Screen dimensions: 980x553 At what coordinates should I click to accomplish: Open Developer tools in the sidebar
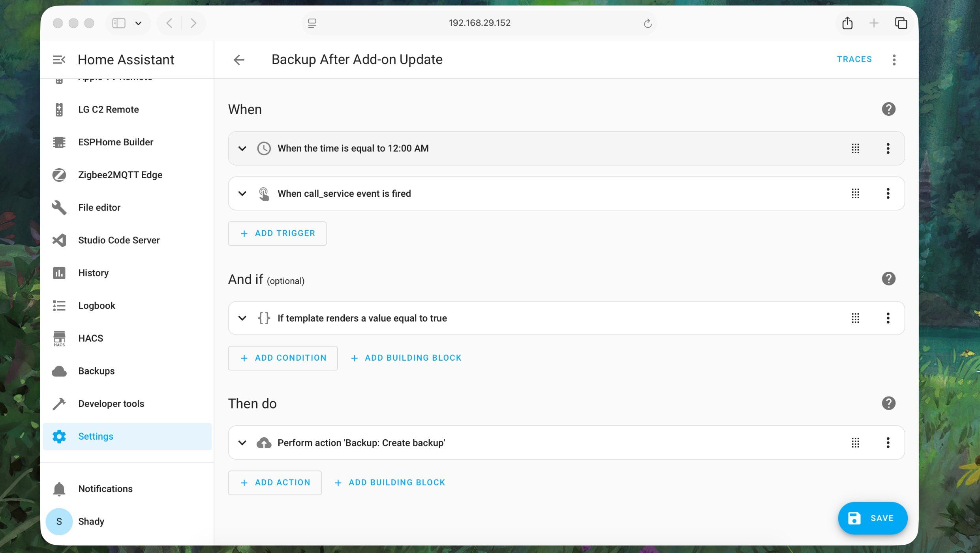(x=127, y=404)
